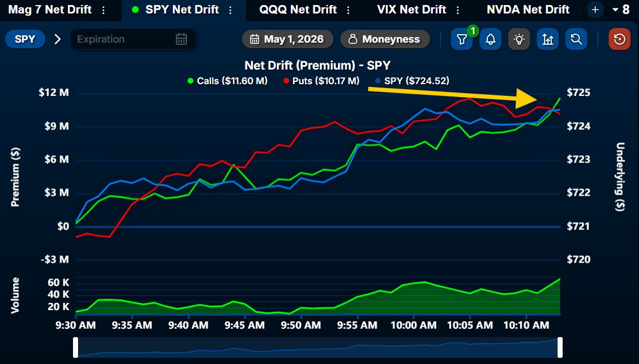Click the '10:10 AM' time axis label

[x=526, y=325]
